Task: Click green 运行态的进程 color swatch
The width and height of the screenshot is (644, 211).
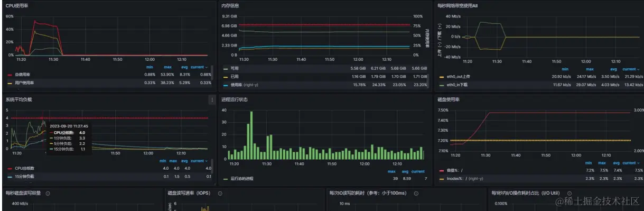Action: (x=226, y=179)
